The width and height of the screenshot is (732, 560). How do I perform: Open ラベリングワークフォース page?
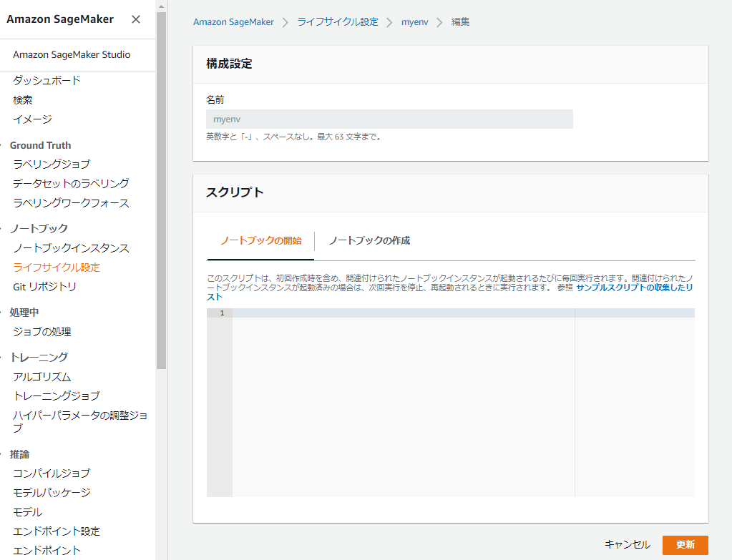tap(71, 203)
